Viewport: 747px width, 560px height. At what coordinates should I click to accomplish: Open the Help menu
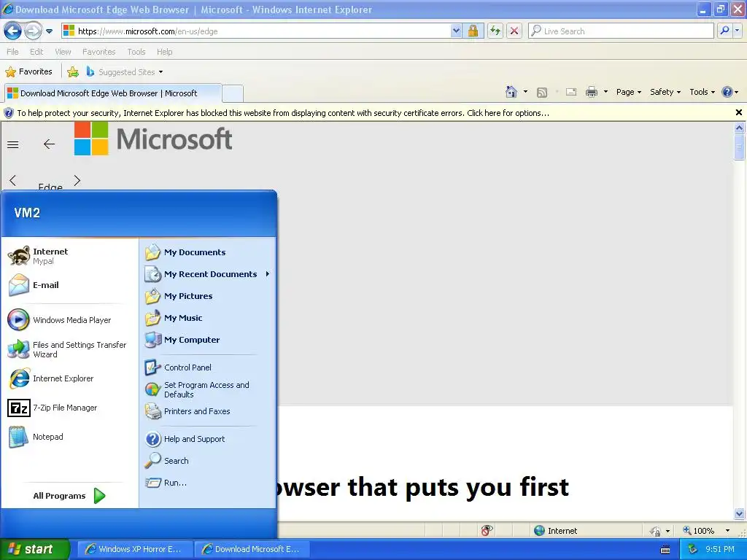click(x=164, y=52)
